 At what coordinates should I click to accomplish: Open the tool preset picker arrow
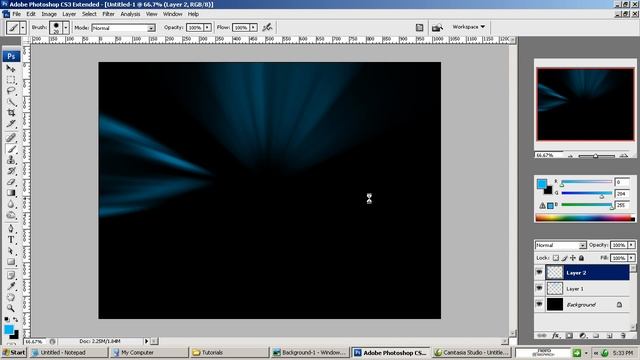pos(23,28)
